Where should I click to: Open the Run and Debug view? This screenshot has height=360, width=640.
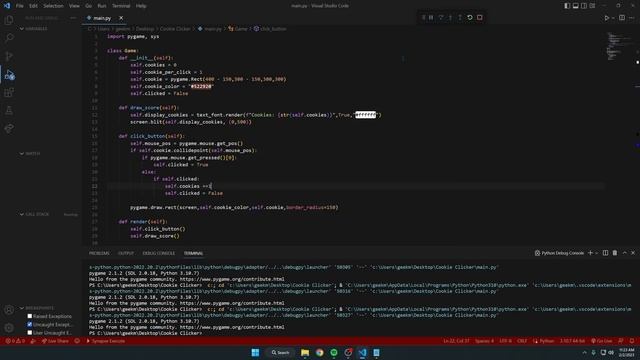[9, 74]
